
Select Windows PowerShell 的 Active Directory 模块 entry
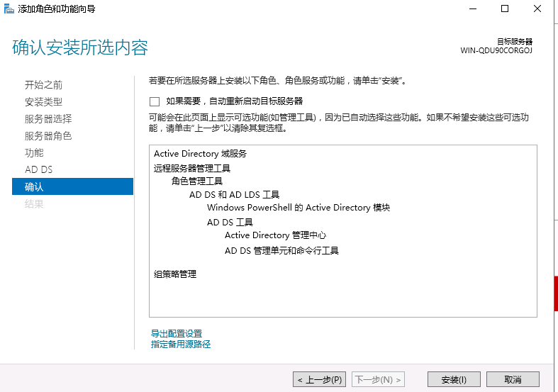pyautogui.click(x=298, y=208)
